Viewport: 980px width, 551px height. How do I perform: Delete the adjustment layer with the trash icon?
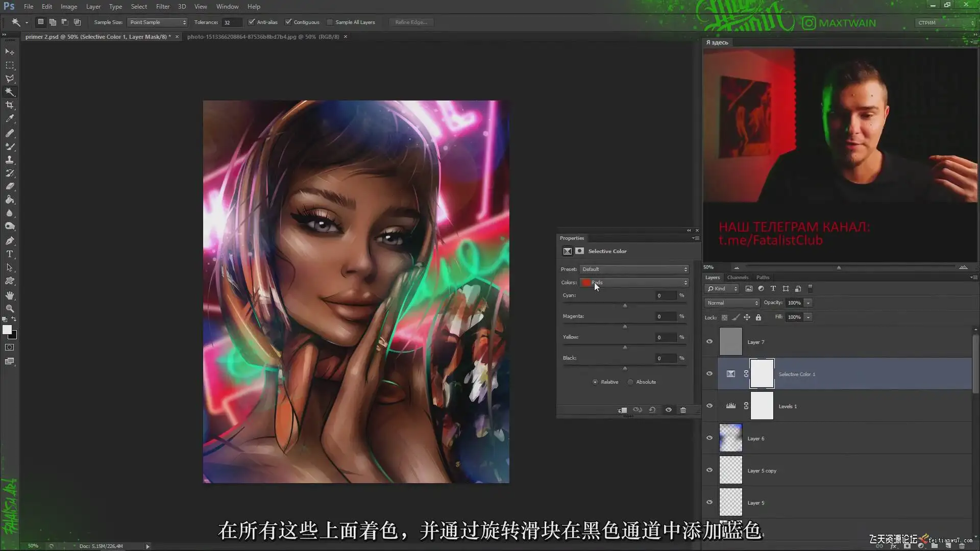click(683, 410)
